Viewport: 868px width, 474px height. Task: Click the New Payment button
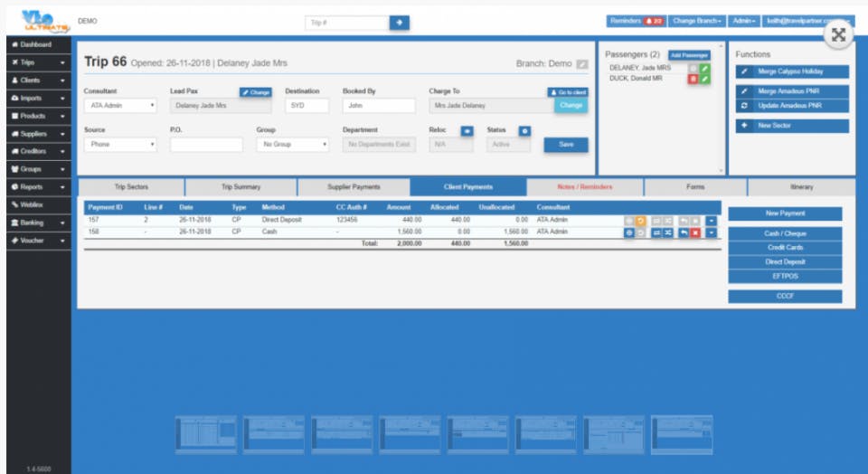785,213
